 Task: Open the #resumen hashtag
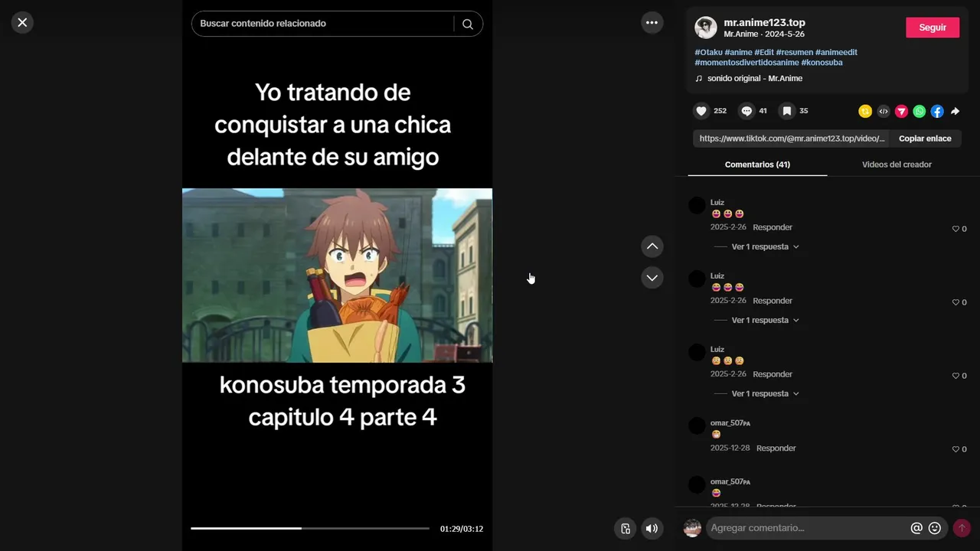click(x=794, y=52)
